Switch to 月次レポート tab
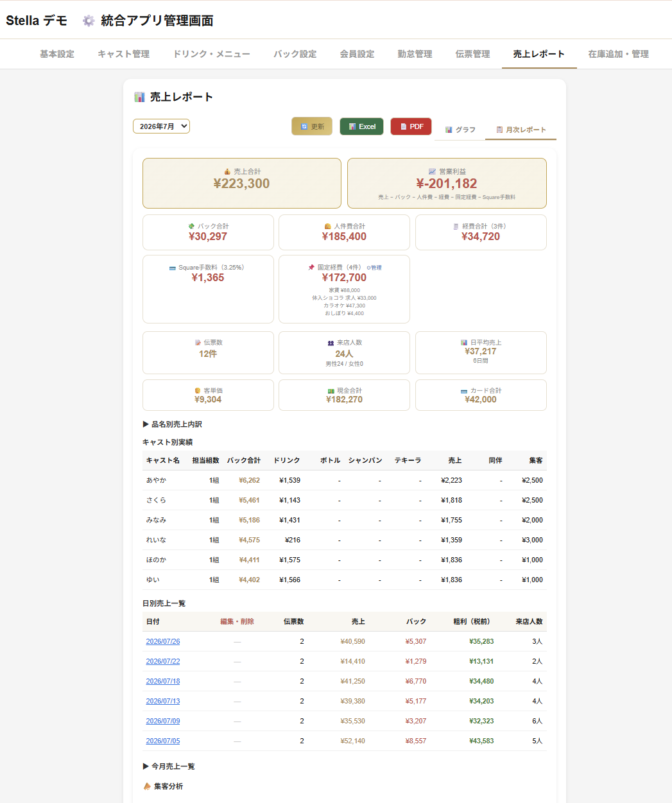672x803 pixels. (521, 130)
